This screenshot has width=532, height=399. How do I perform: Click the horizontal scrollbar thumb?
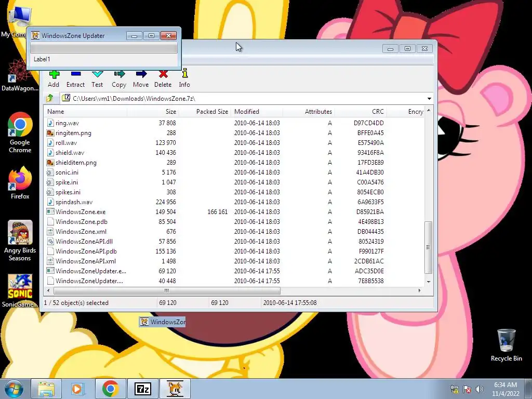click(167, 291)
